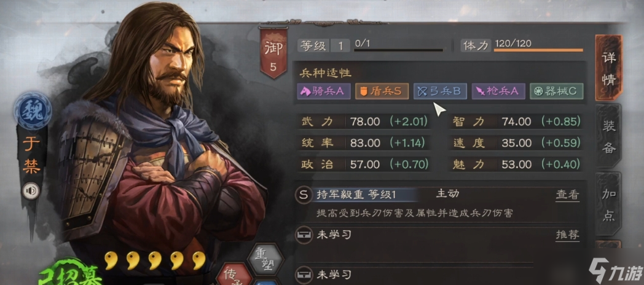The image size is (644, 285).
Task: Open the 加点 tab
Action: click(608, 204)
